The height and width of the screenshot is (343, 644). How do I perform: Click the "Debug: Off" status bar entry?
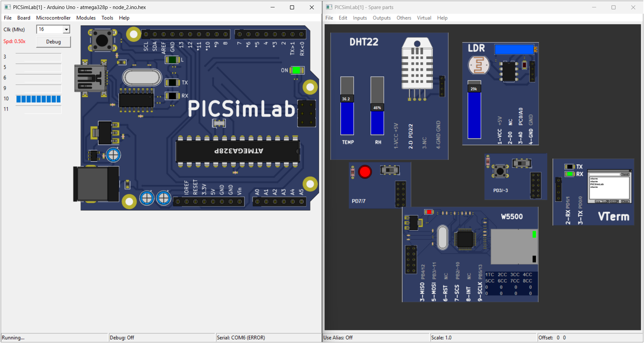[x=122, y=338]
